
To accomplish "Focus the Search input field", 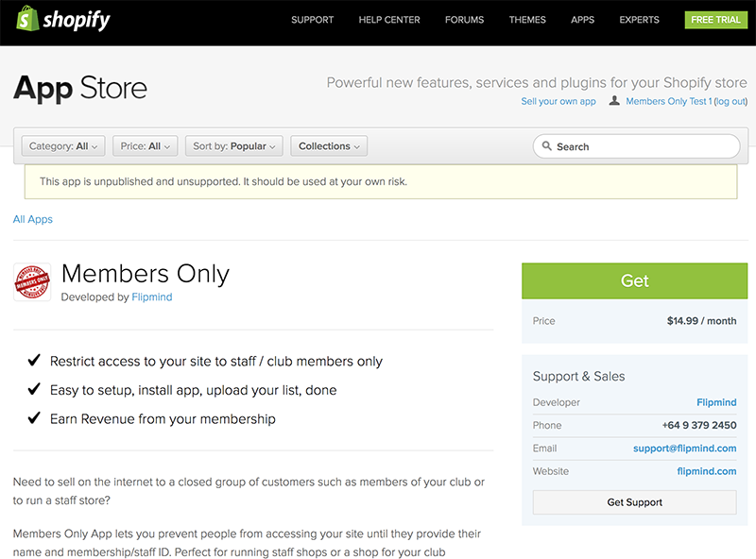I will tap(636, 146).
